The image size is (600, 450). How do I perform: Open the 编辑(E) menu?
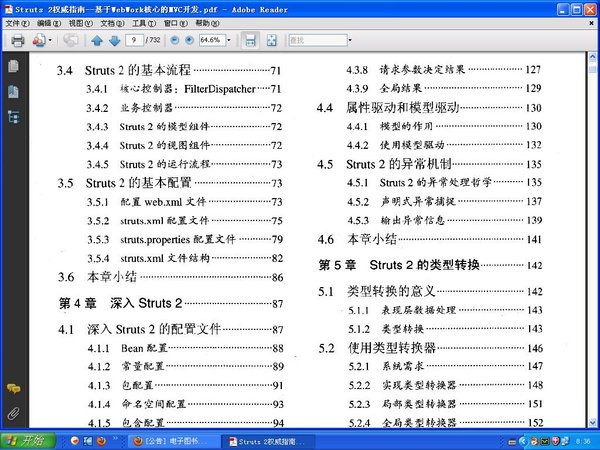[x=49, y=23]
